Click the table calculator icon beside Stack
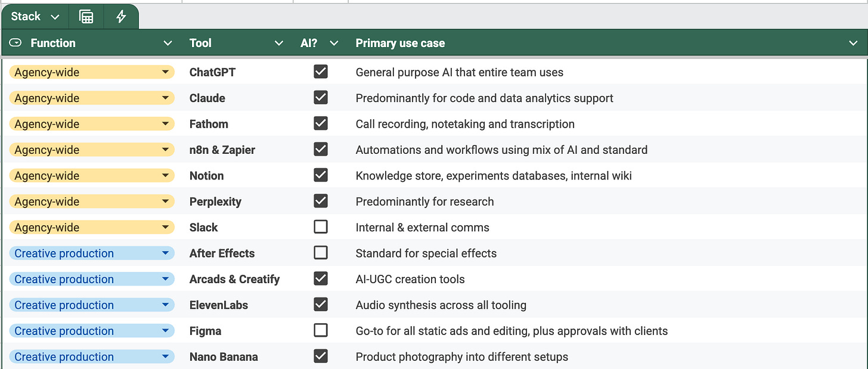The image size is (868, 369). 86,17
